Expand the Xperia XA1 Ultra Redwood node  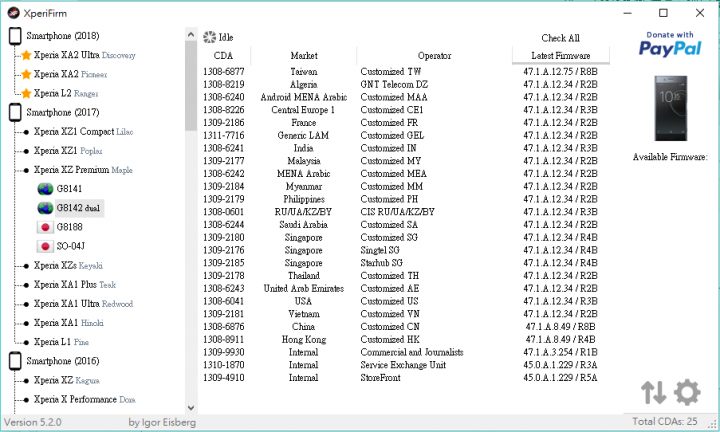26,304
